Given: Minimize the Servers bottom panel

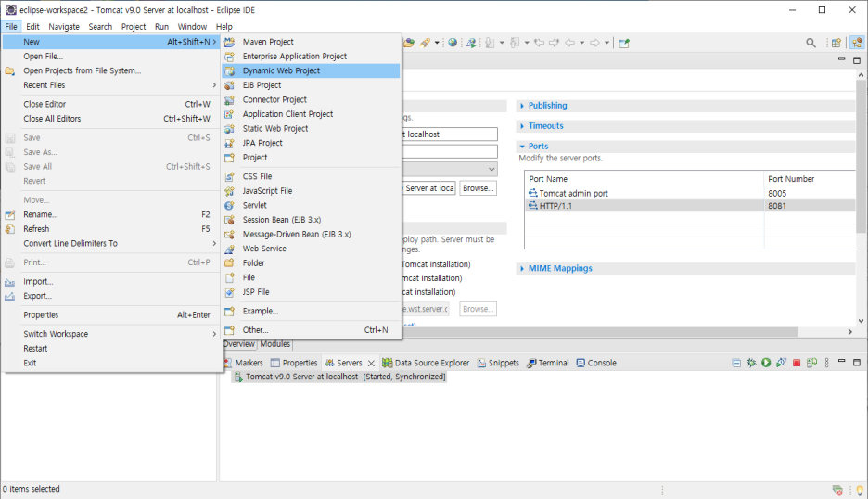Looking at the screenshot, I should click(841, 361).
